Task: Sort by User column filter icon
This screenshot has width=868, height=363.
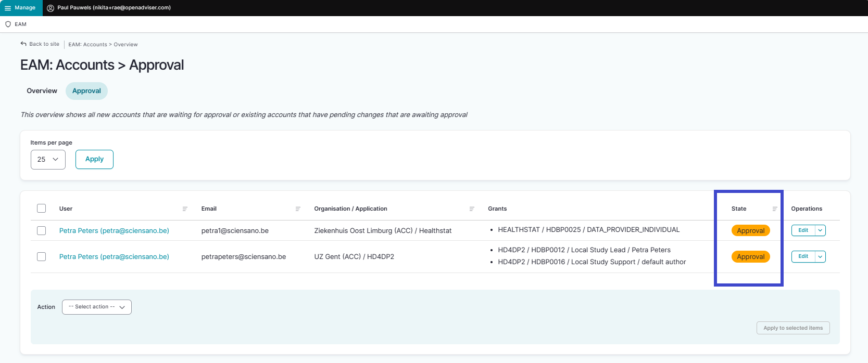Action: pyautogui.click(x=185, y=209)
